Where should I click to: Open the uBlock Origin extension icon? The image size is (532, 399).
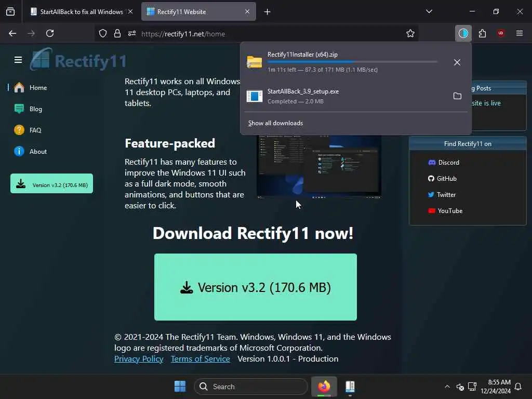pyautogui.click(x=501, y=33)
